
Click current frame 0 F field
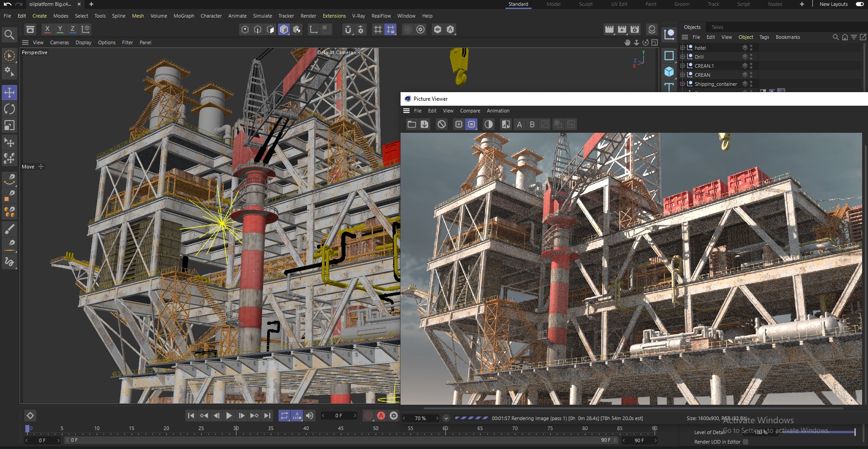pyautogui.click(x=339, y=416)
